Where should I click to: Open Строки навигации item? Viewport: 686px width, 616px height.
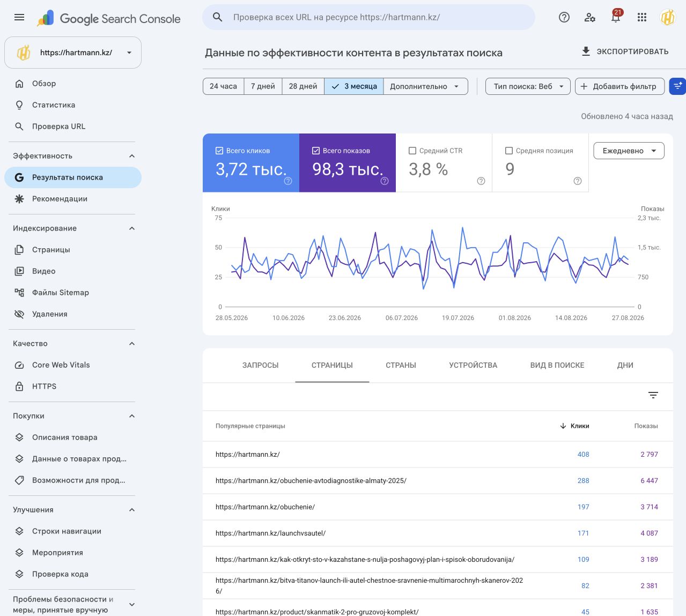73,531
